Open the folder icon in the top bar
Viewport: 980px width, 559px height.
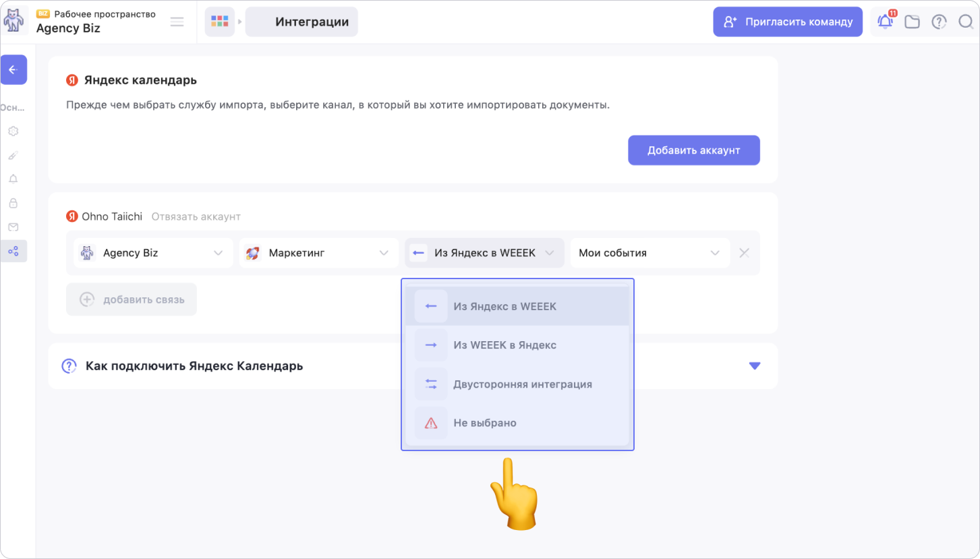912,22
